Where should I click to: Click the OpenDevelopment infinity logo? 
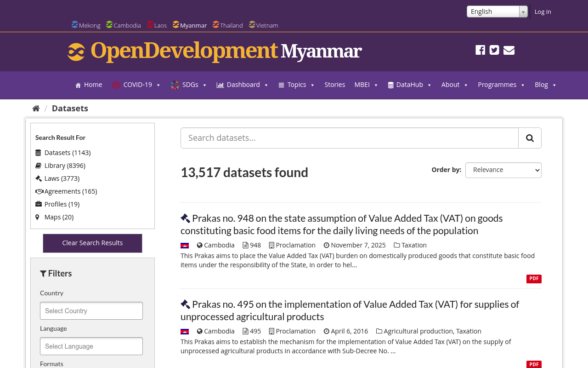coord(76,52)
